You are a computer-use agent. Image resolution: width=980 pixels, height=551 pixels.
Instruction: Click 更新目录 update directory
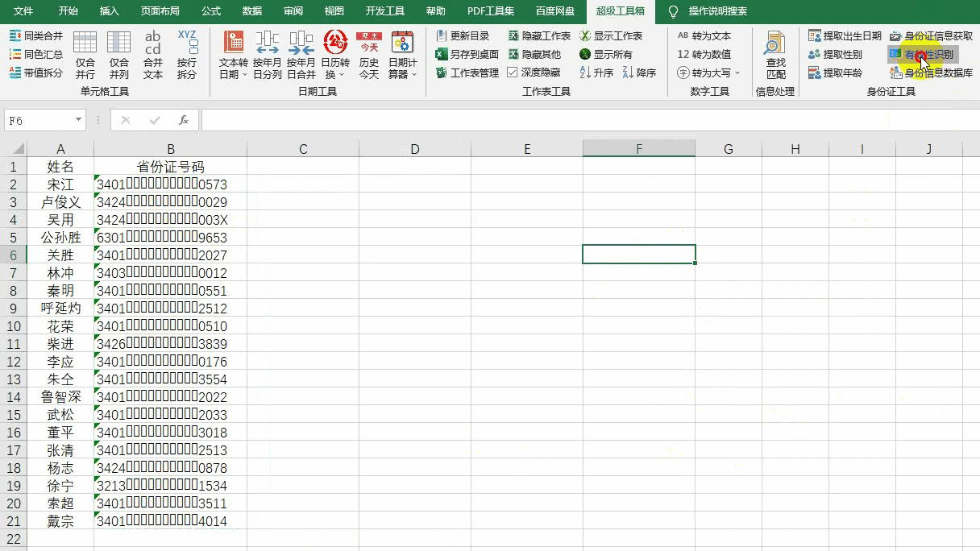[463, 36]
